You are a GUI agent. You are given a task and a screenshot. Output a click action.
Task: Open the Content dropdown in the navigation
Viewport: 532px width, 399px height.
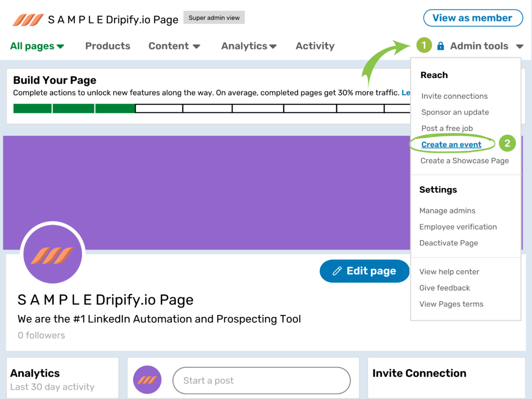click(x=174, y=46)
